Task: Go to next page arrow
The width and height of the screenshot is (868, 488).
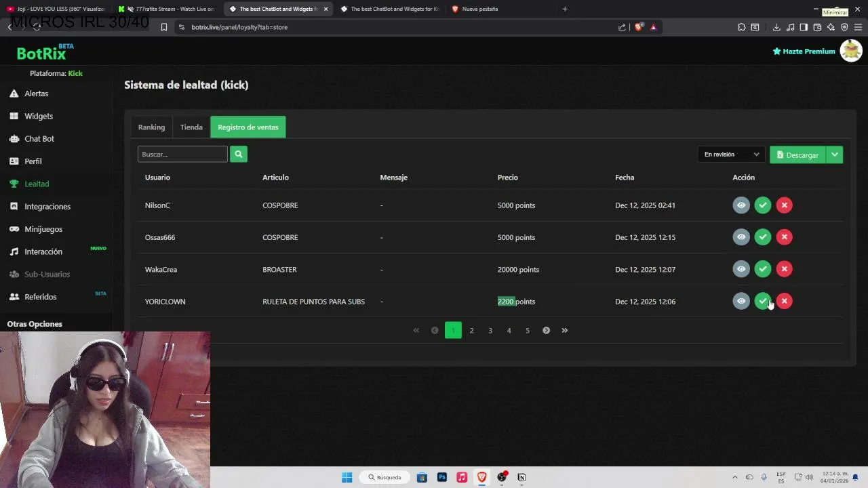Action: click(546, 330)
